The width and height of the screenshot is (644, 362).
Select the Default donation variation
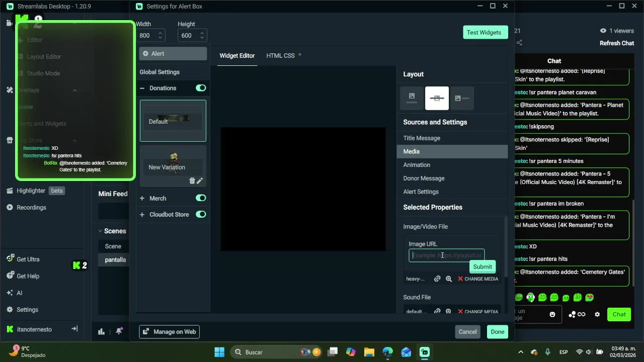point(173,121)
